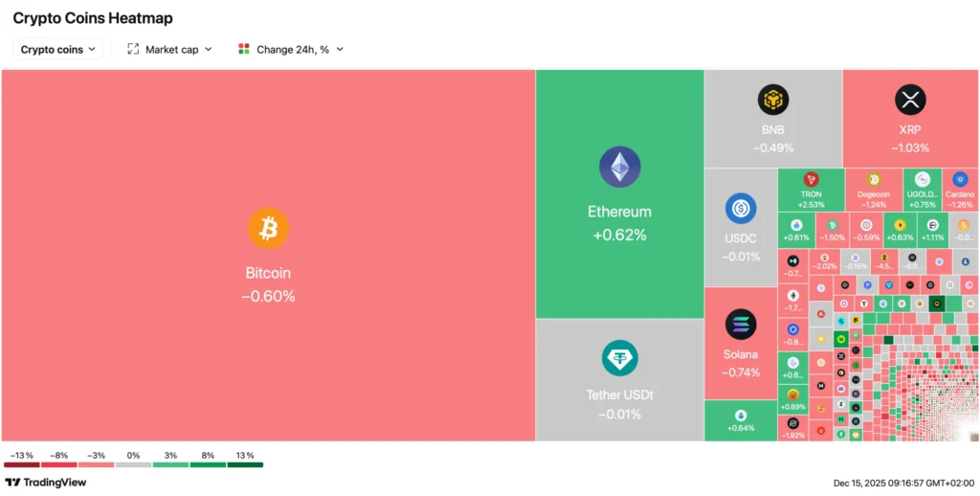980x496 pixels.
Task: Expand the Market cap size selector
Action: click(169, 49)
